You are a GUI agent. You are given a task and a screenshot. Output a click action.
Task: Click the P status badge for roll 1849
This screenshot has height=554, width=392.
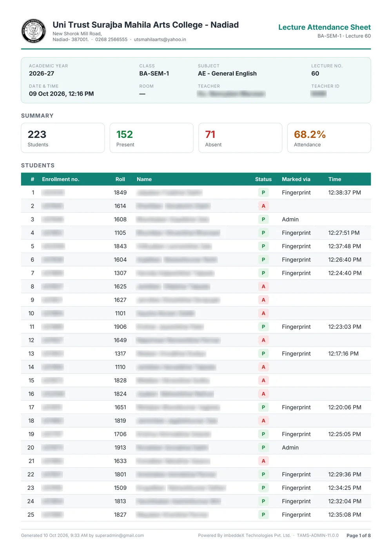(263, 192)
